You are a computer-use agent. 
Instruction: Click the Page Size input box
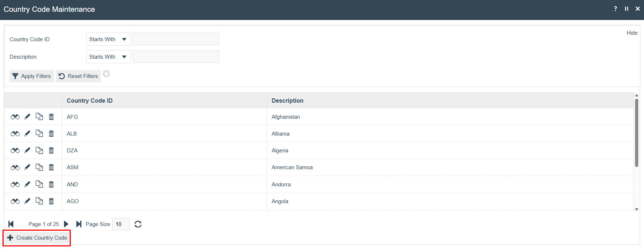tap(121, 224)
